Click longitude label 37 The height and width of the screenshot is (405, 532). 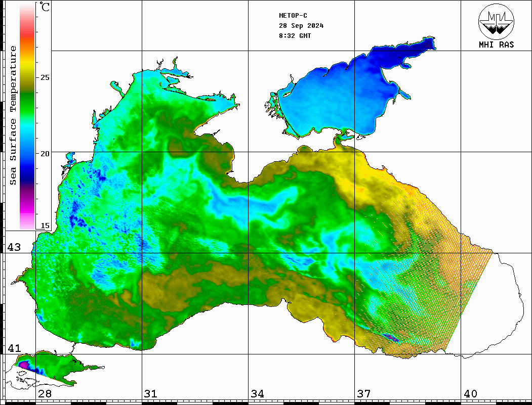(x=364, y=394)
